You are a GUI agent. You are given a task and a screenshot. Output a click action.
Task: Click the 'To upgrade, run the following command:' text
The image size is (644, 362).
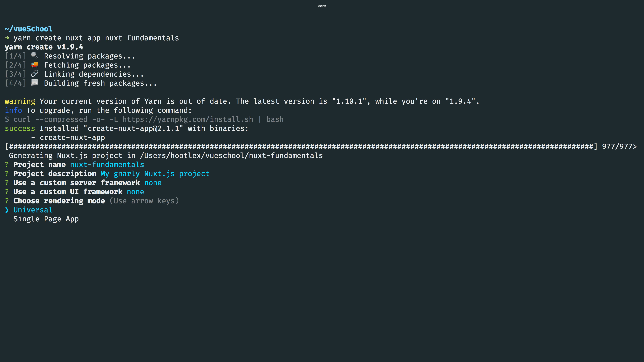tap(109, 110)
